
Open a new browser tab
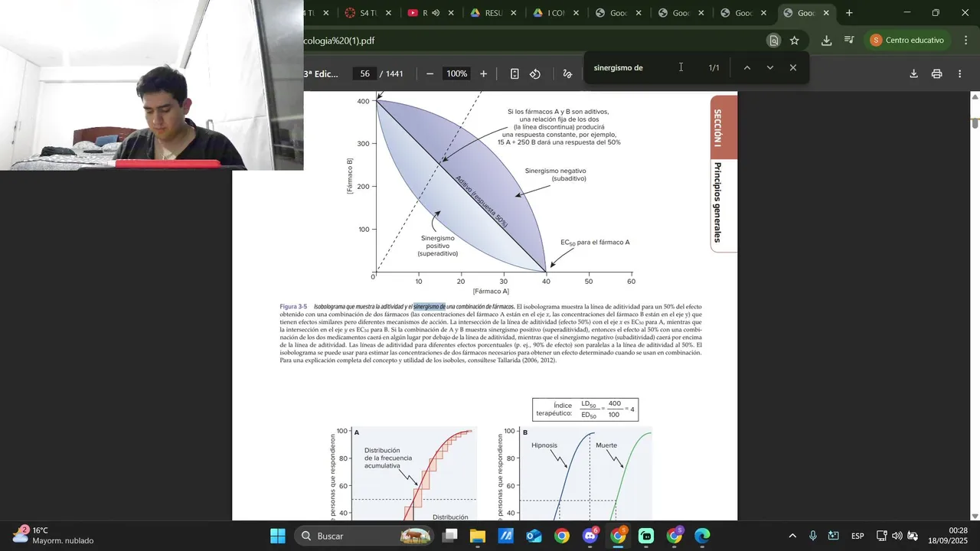849,13
